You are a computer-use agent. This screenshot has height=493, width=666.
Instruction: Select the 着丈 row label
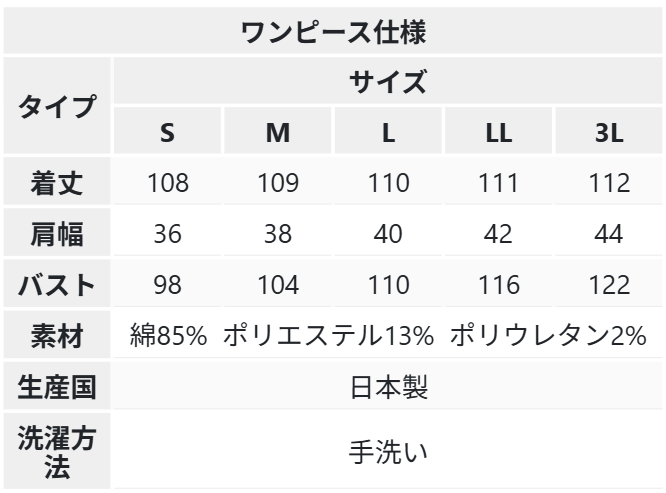click(x=57, y=181)
